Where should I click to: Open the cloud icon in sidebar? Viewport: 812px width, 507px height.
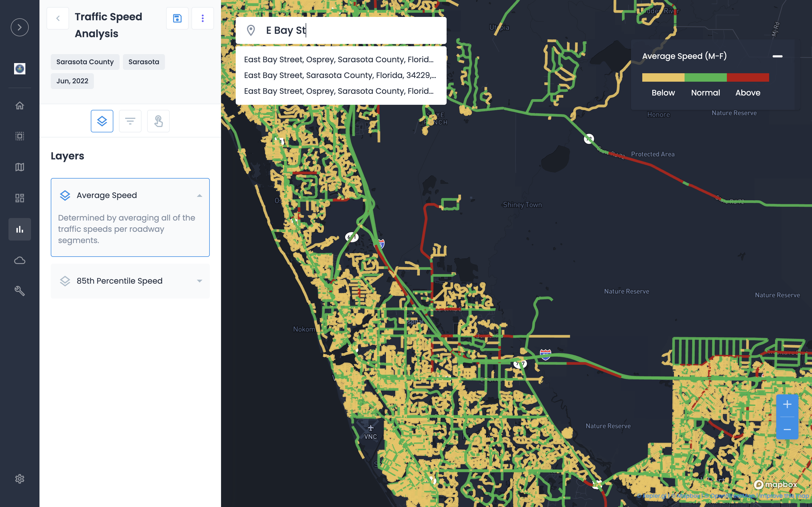tap(19, 260)
